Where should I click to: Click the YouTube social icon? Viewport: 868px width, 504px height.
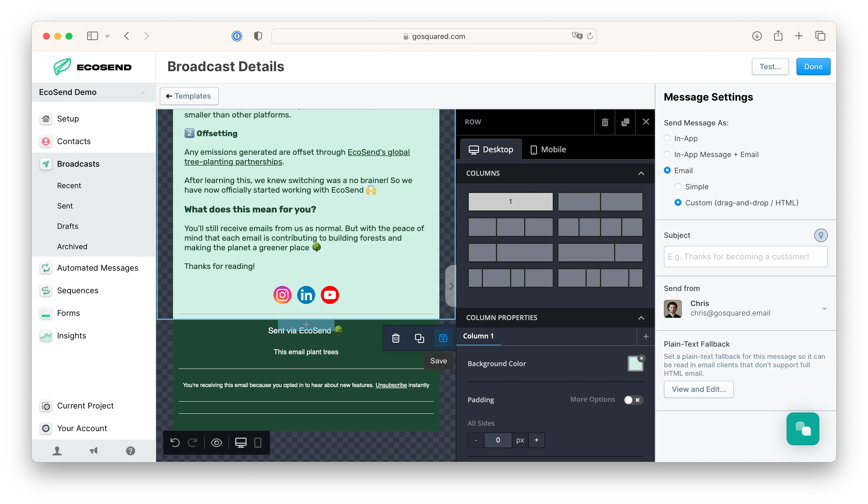pyautogui.click(x=330, y=295)
